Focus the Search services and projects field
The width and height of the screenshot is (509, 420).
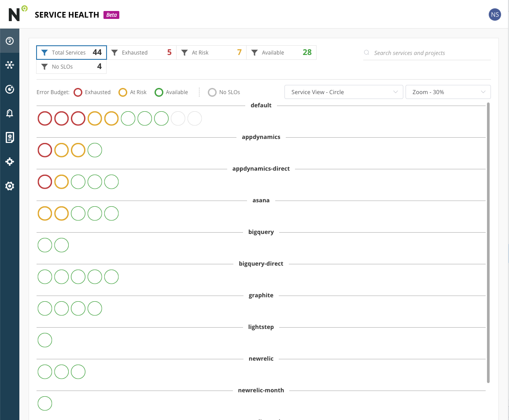pos(427,53)
